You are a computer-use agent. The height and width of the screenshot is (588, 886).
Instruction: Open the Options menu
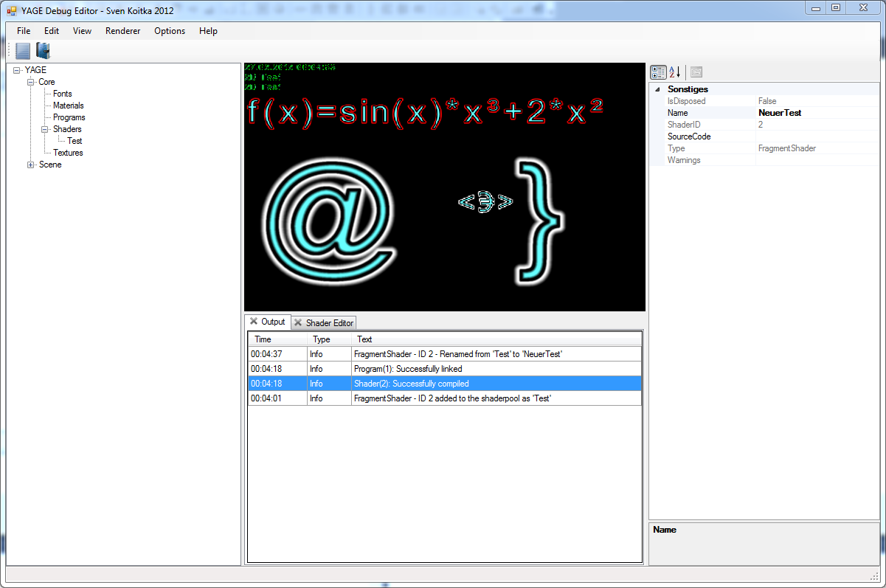170,31
